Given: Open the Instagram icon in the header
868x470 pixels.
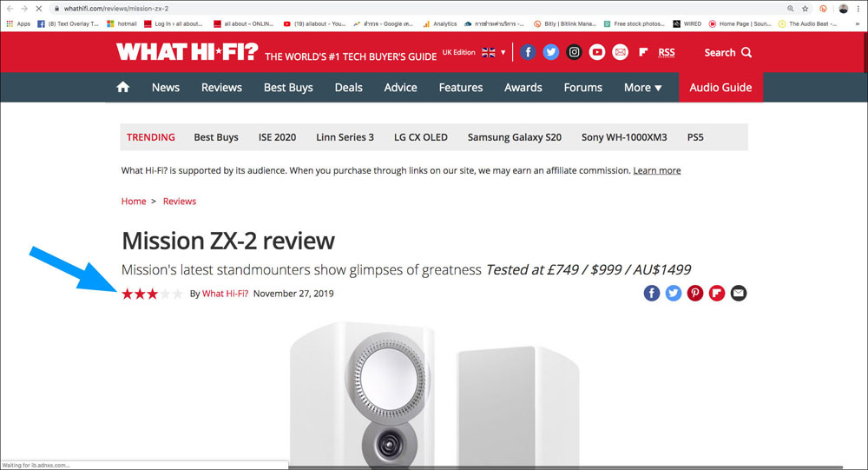Looking at the screenshot, I should (x=574, y=52).
